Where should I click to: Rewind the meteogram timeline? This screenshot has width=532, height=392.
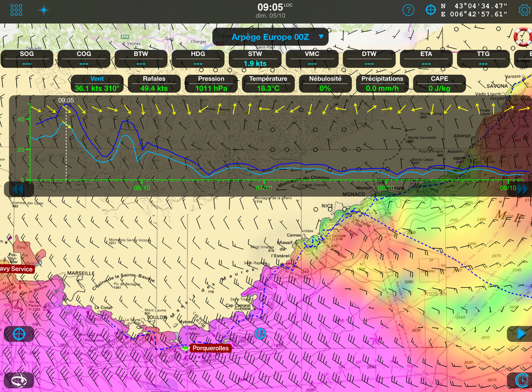coord(18,189)
